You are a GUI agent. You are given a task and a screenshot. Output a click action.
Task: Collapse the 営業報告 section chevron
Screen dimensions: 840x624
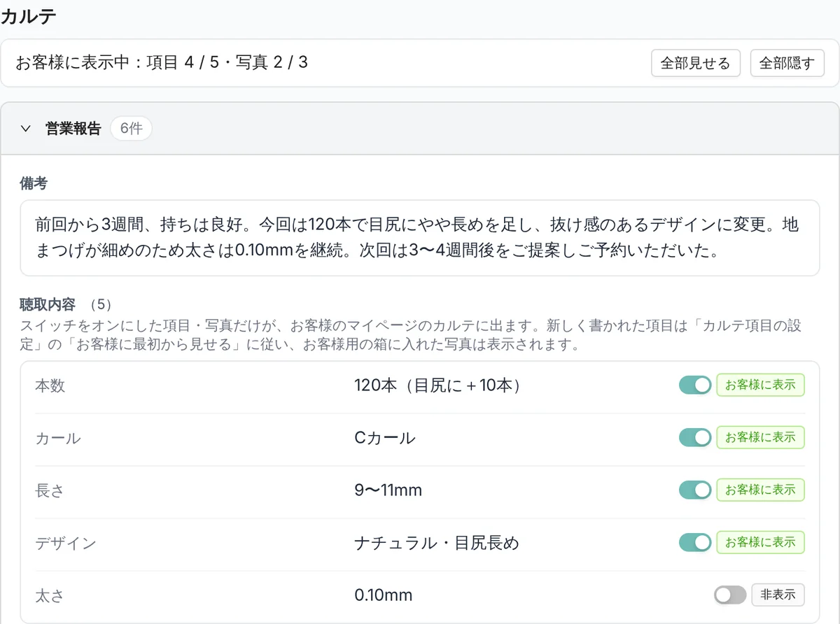coord(26,129)
